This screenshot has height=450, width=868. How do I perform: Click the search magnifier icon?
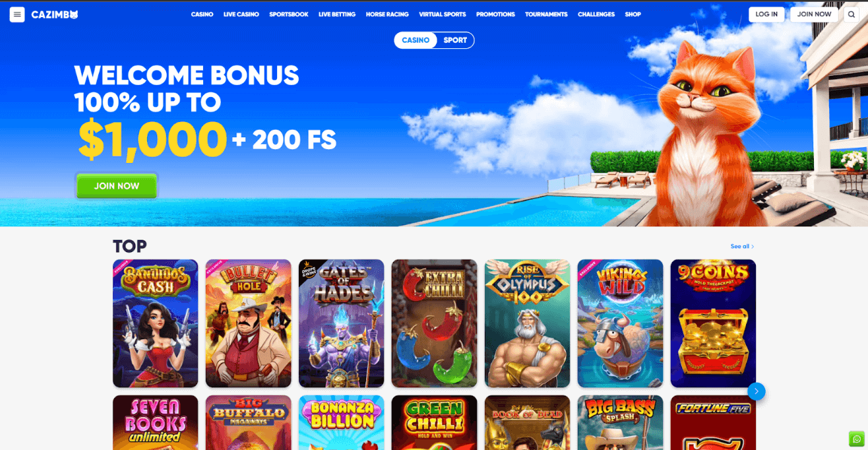[852, 15]
